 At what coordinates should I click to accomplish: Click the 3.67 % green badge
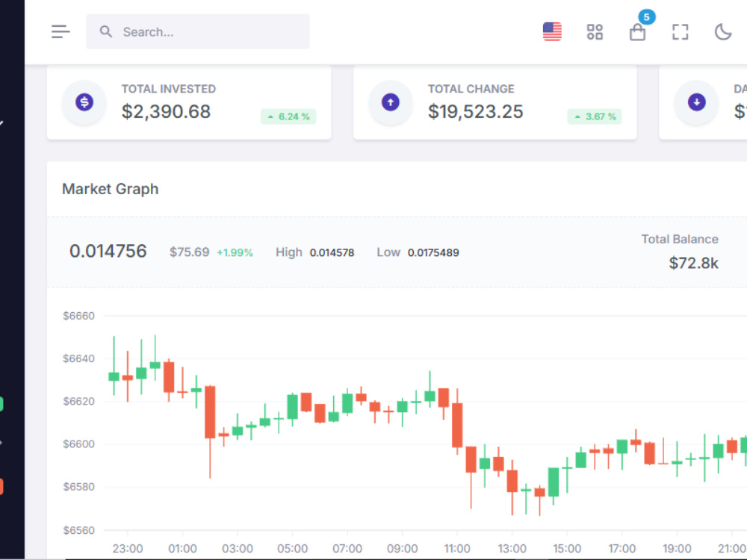[x=595, y=116]
